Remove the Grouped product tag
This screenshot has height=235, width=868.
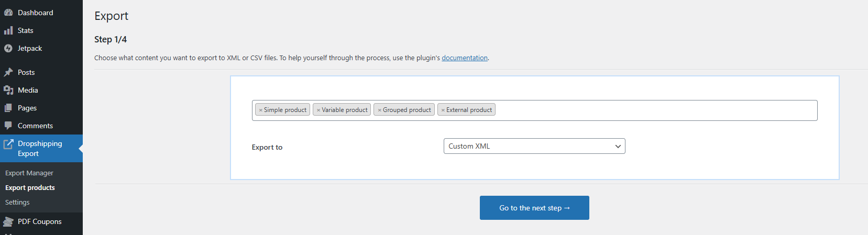click(379, 110)
